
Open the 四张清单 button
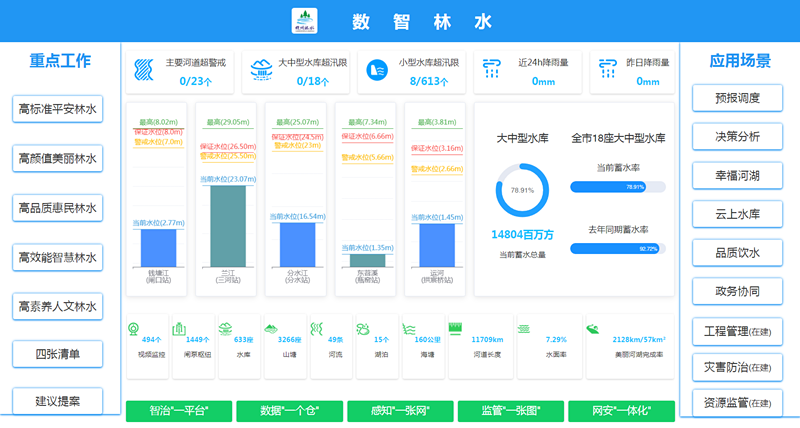pos(58,353)
